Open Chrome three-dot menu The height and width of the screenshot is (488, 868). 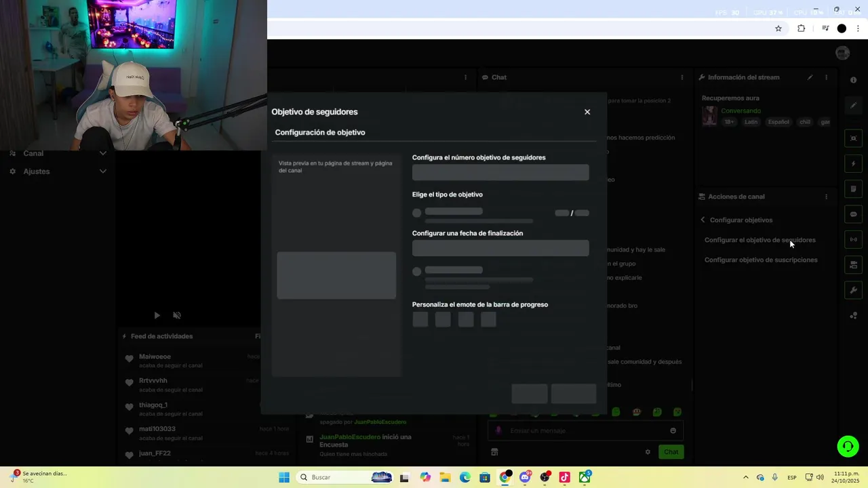tap(859, 28)
